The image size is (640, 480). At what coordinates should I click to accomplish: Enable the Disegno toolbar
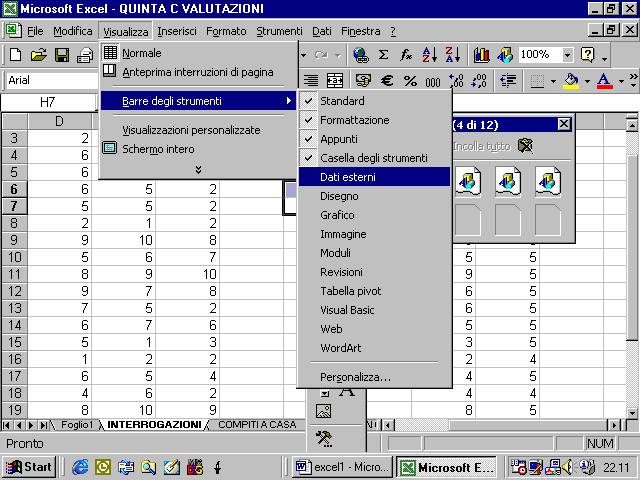click(x=374, y=196)
